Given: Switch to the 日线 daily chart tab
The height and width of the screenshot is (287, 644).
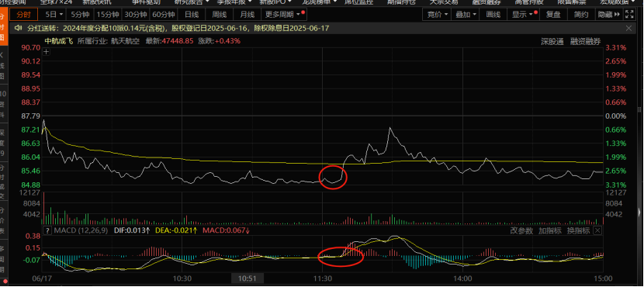Looking at the screenshot, I should pyautogui.click(x=192, y=15).
